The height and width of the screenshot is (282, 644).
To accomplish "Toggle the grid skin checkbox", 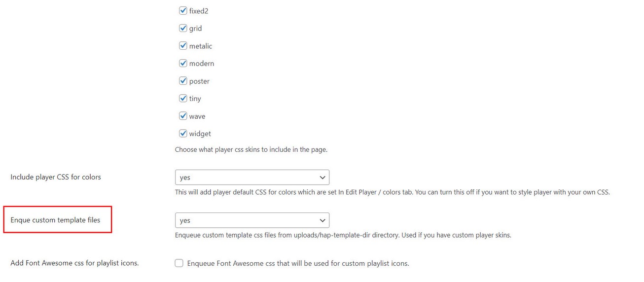I will [x=183, y=29].
